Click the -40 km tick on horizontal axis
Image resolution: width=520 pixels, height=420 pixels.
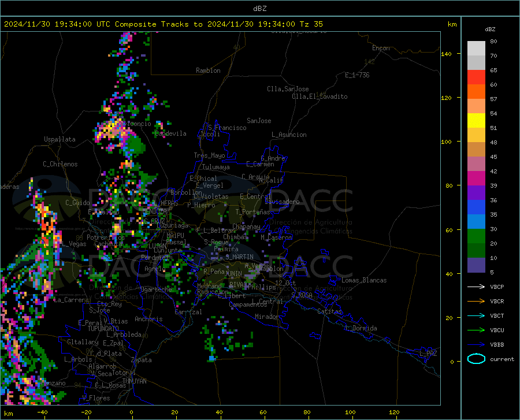coord(42,412)
